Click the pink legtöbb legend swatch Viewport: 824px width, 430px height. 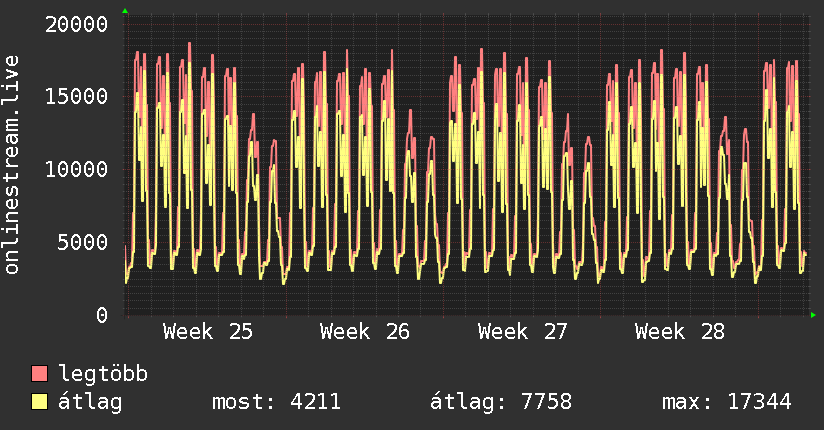(39, 374)
